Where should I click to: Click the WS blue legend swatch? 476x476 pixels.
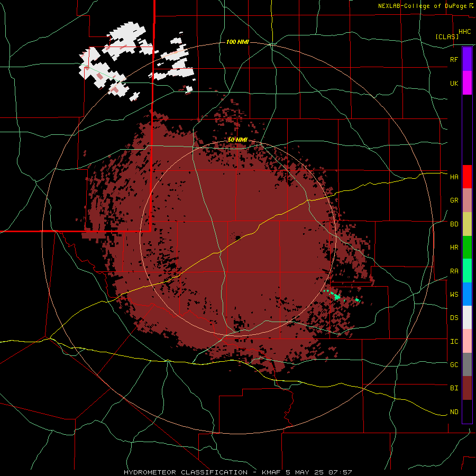click(467, 294)
